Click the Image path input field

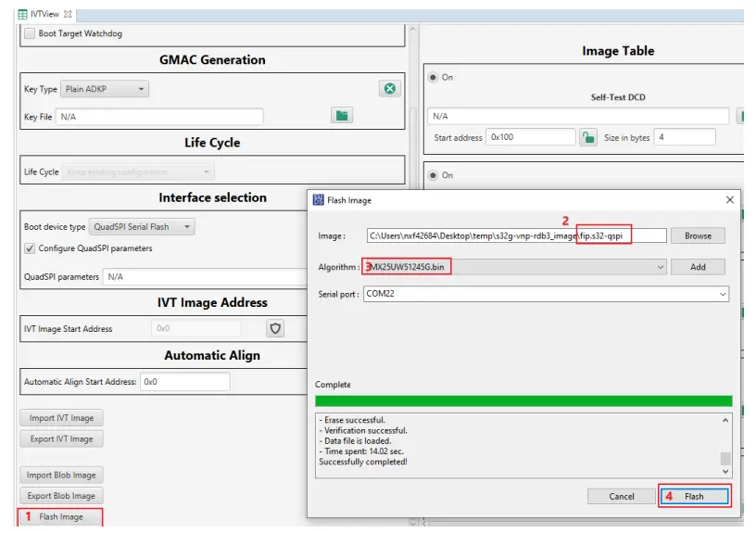(x=516, y=235)
